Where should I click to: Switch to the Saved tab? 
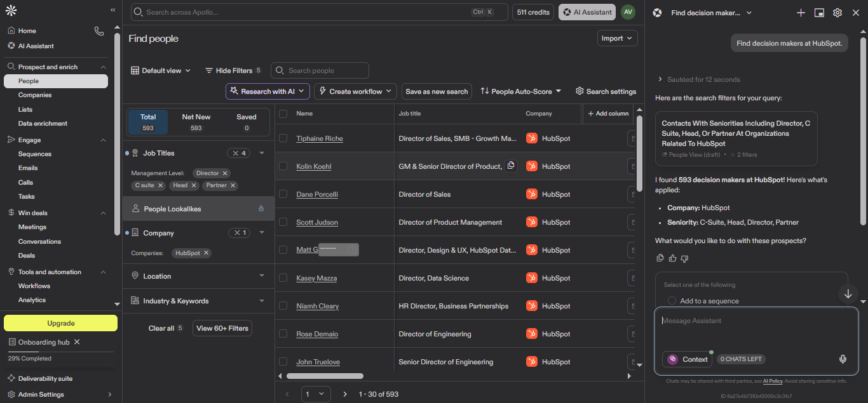pyautogui.click(x=247, y=122)
